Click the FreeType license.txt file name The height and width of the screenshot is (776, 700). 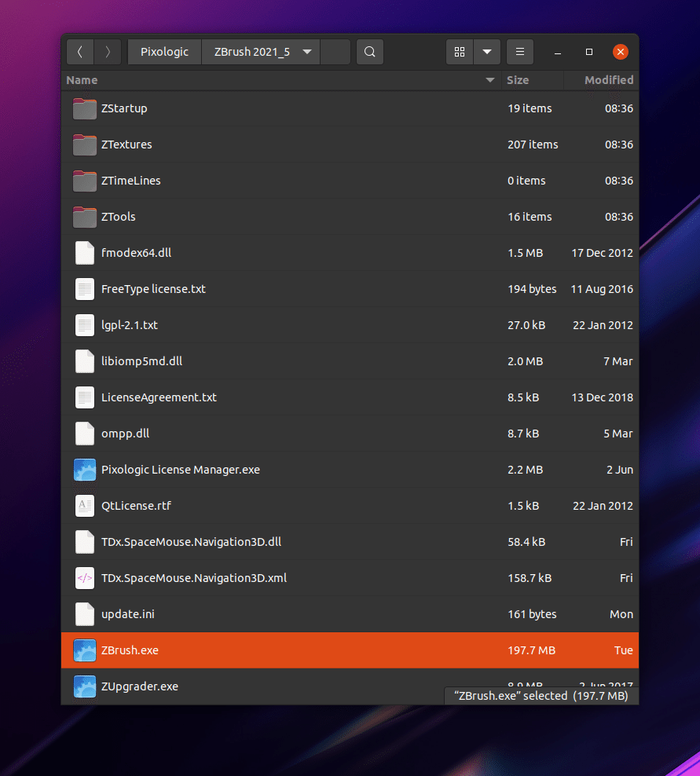(153, 289)
